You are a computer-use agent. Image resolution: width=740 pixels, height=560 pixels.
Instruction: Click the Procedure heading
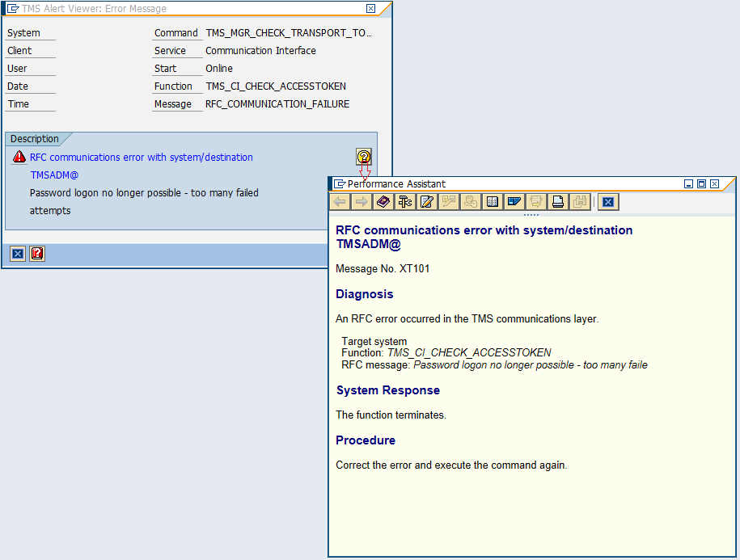366,440
